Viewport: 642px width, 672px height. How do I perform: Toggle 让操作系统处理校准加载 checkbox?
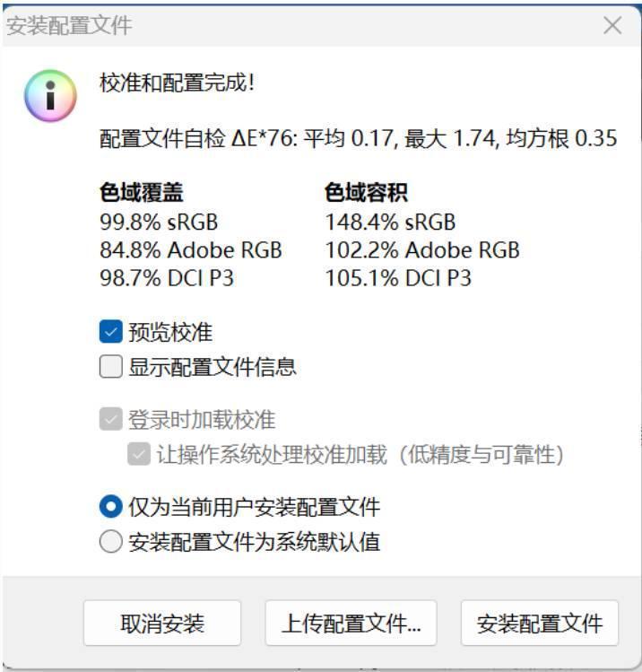click(139, 455)
